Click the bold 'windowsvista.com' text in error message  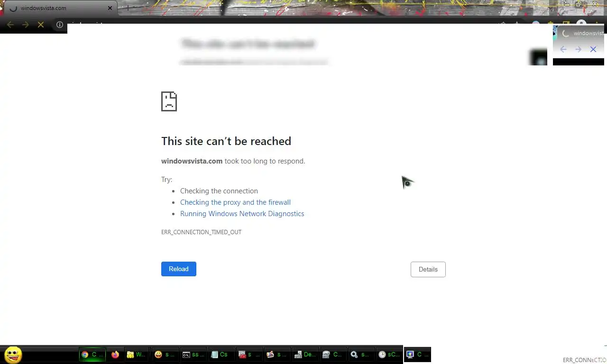click(x=192, y=161)
